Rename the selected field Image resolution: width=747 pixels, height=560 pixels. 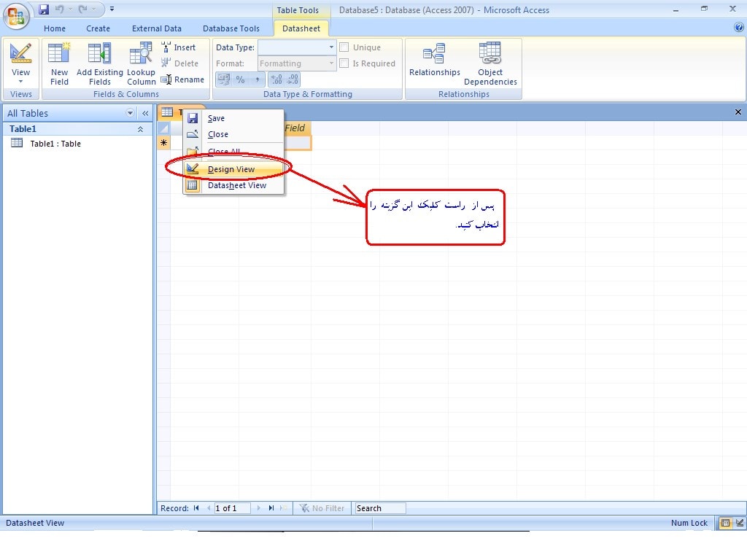tap(182, 79)
